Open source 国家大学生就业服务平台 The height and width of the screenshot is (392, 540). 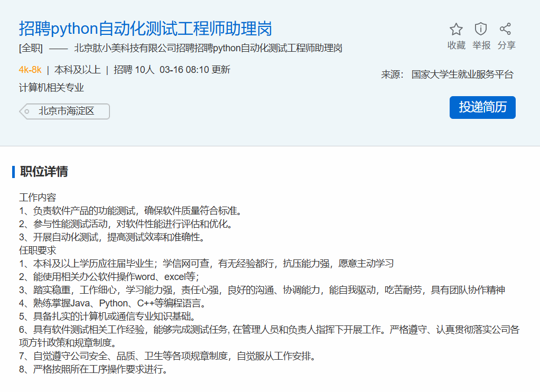[462, 74]
